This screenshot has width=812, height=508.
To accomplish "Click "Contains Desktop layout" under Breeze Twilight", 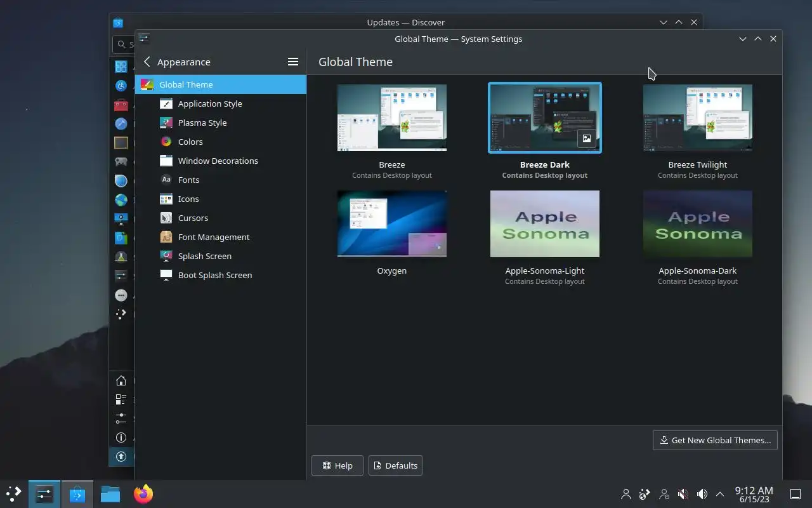I will tap(698, 175).
